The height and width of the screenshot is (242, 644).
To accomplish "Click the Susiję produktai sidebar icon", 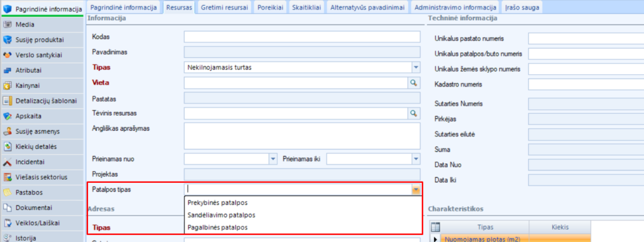I will tap(7, 40).
